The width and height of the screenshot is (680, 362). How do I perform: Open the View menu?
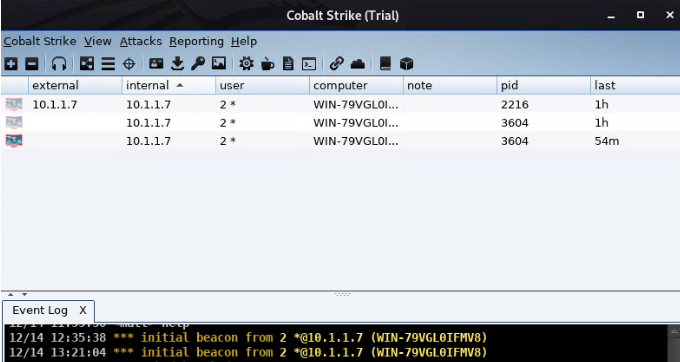(x=98, y=41)
